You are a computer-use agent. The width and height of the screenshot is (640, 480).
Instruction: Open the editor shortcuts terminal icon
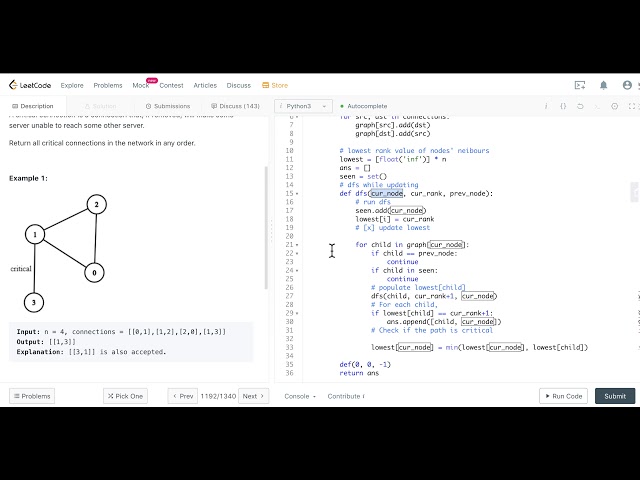click(x=597, y=106)
